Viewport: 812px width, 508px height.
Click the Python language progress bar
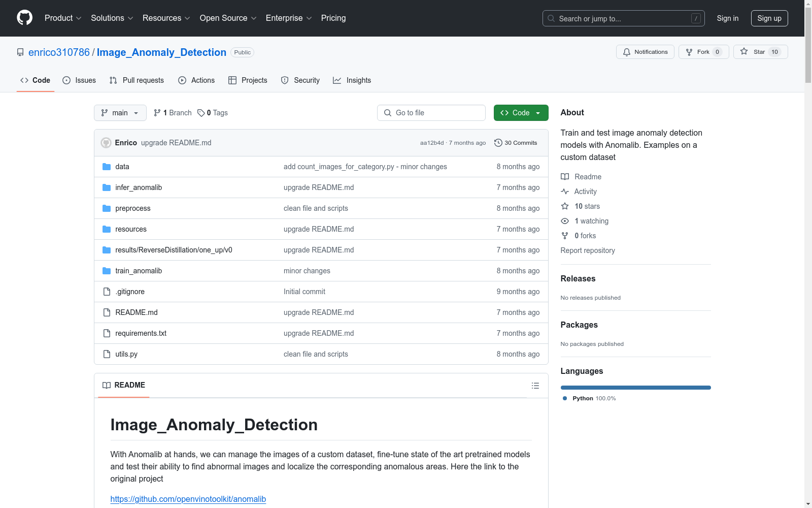636,388
